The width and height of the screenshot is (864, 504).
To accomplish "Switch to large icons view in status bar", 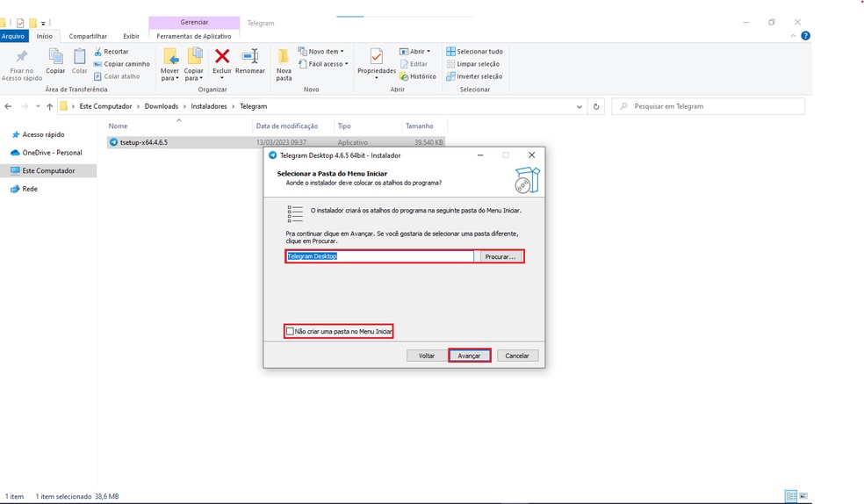I will (803, 496).
